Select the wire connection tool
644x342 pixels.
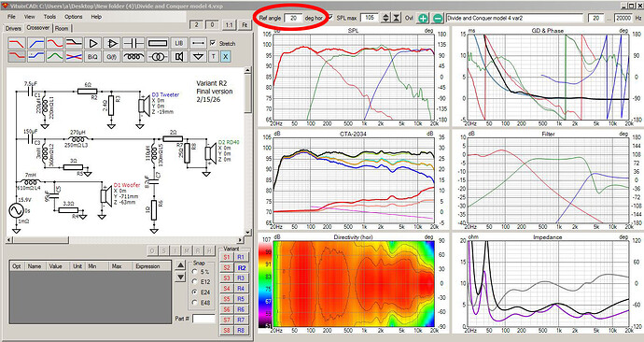pyautogui.click(x=199, y=43)
